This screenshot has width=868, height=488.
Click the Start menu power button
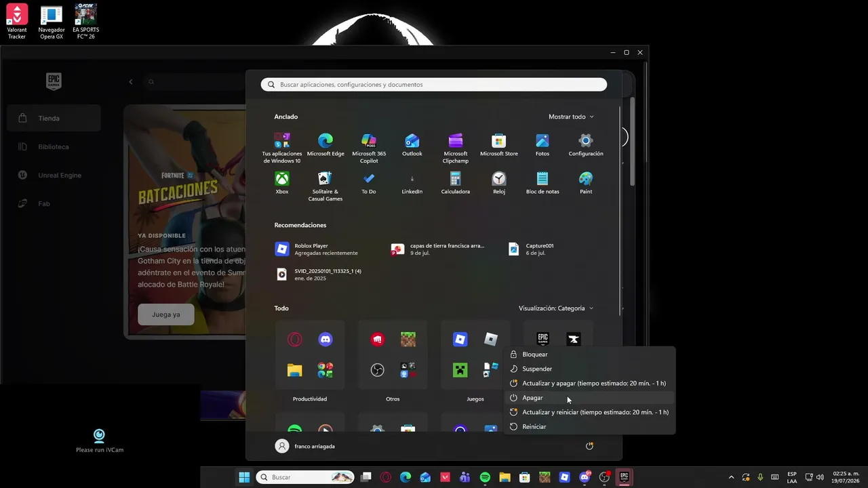click(589, 446)
